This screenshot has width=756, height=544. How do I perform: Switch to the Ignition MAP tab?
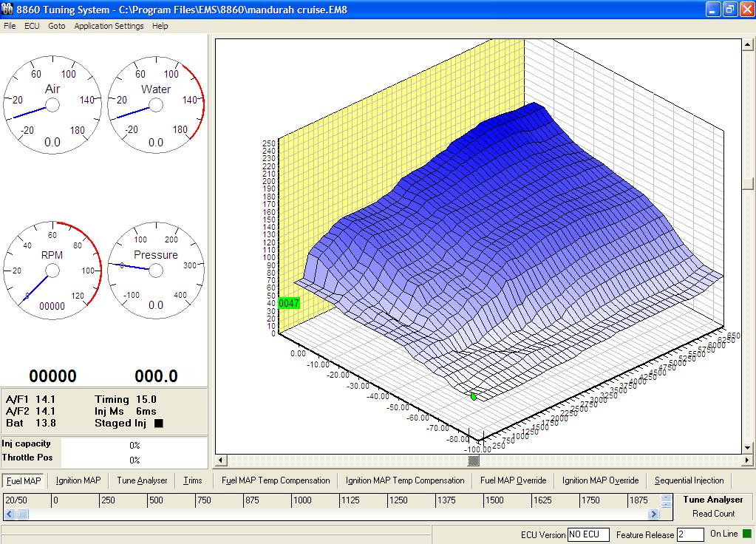[78, 480]
